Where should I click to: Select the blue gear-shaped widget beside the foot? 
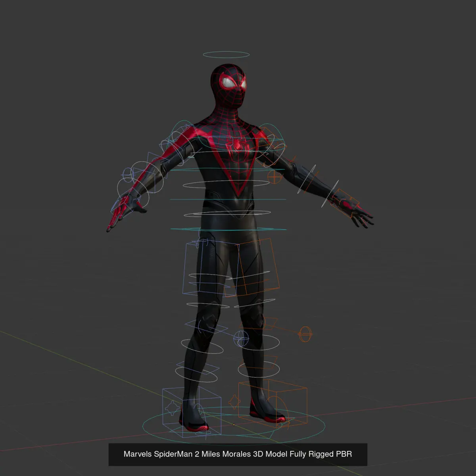pos(173,408)
